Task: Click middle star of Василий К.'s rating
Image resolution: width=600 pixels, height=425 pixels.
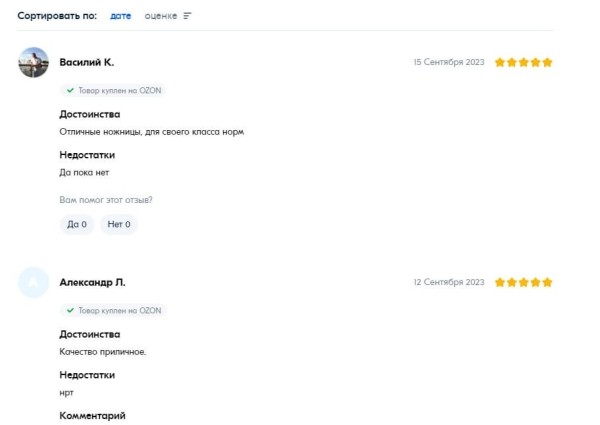Action: (524, 62)
